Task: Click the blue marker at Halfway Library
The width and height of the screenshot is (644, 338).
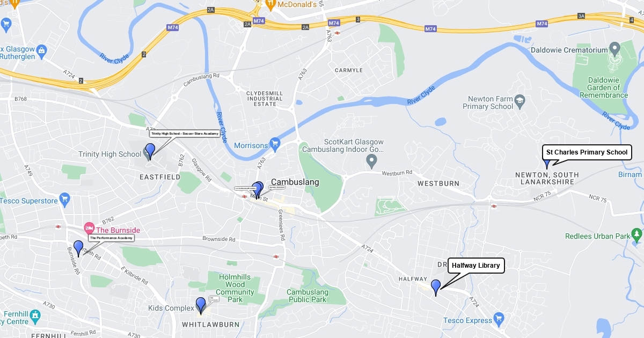Action: click(x=436, y=286)
